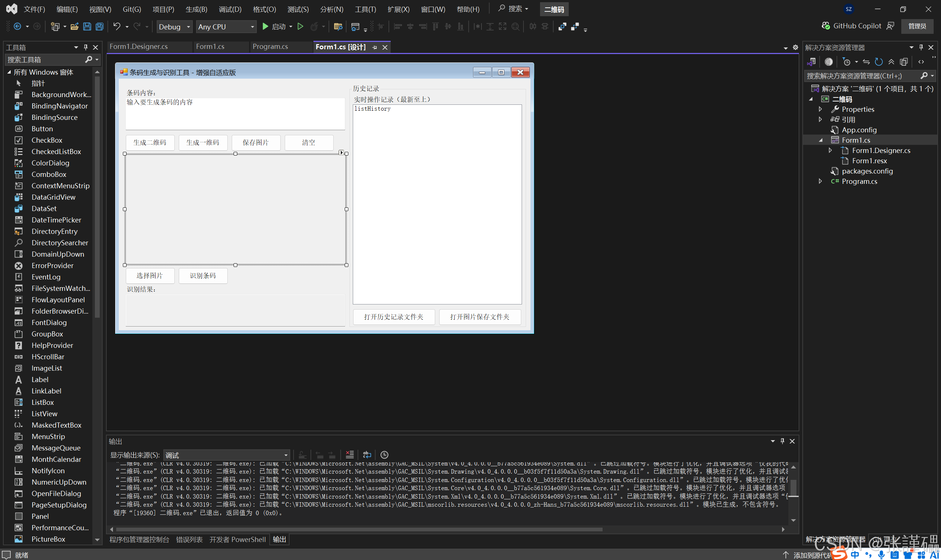Toggle word wrap in the Output panel
Screen dimensions: 941x560
(x=367, y=455)
